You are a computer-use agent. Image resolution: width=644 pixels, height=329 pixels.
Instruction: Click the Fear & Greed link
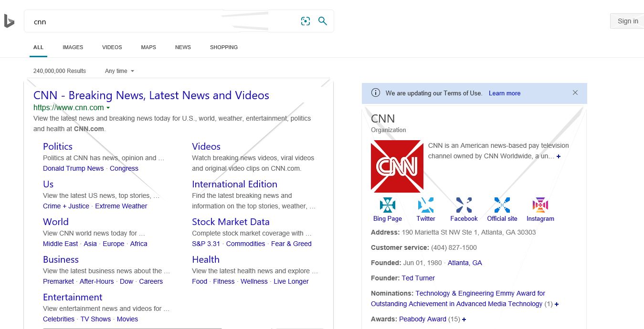point(291,244)
